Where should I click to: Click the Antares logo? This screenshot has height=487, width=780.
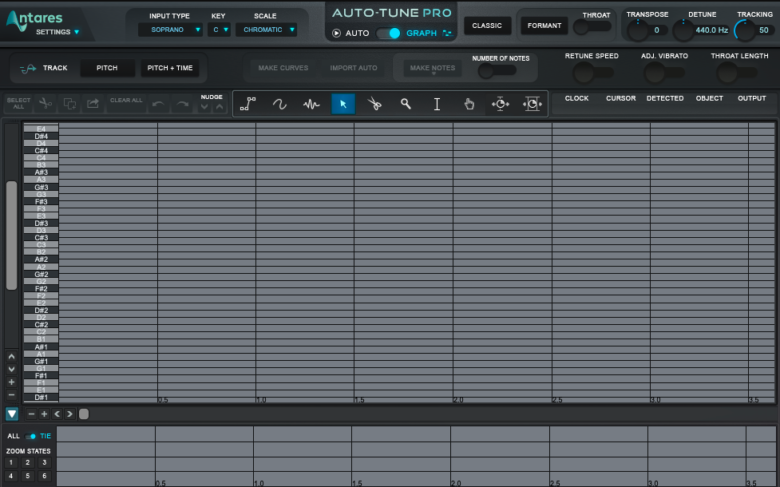(34, 20)
